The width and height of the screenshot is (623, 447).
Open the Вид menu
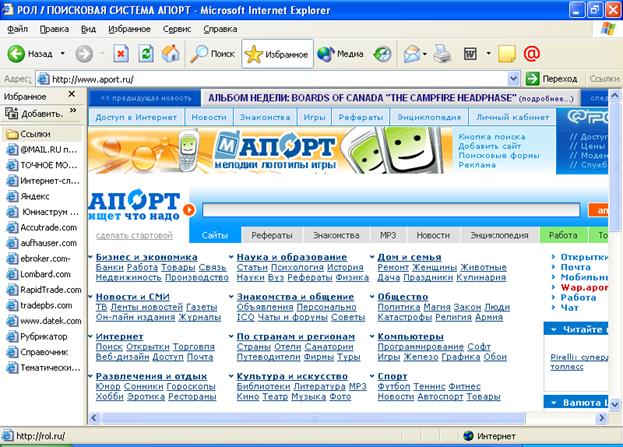(x=88, y=29)
